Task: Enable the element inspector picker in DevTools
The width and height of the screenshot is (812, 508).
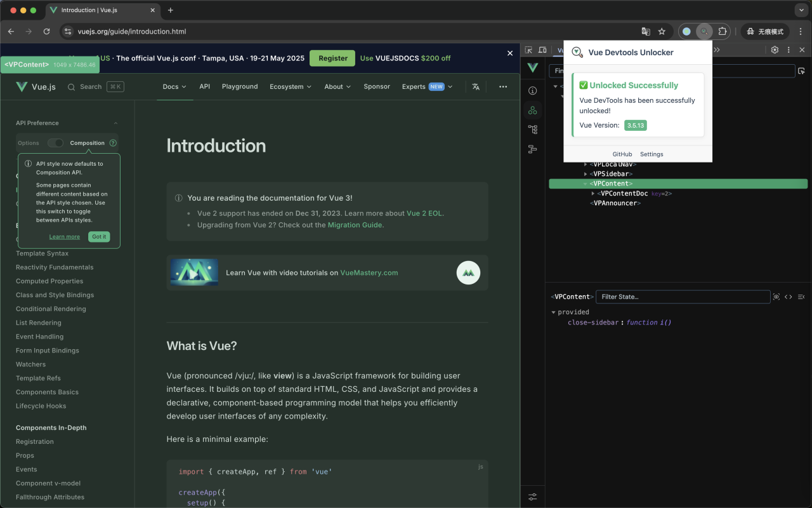Action: 528,49
